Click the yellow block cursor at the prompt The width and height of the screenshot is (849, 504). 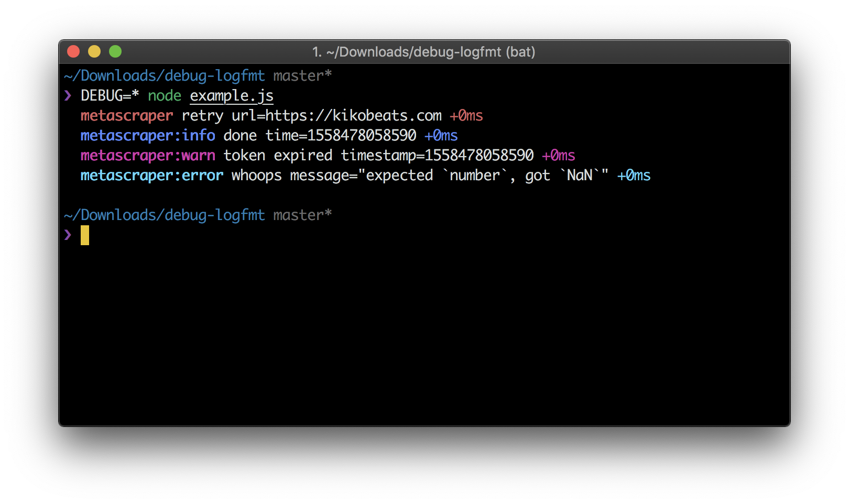(85, 235)
